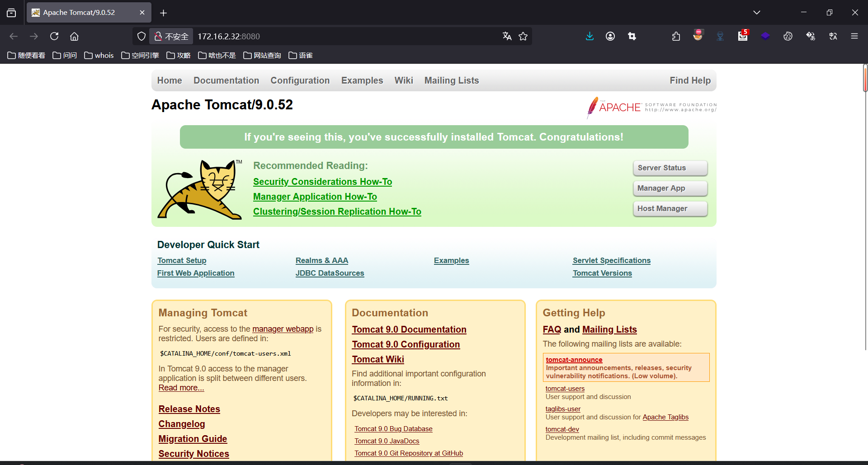The height and width of the screenshot is (465, 868).
Task: Close the Apache Tomcat/9.0.52 tab
Action: click(142, 13)
